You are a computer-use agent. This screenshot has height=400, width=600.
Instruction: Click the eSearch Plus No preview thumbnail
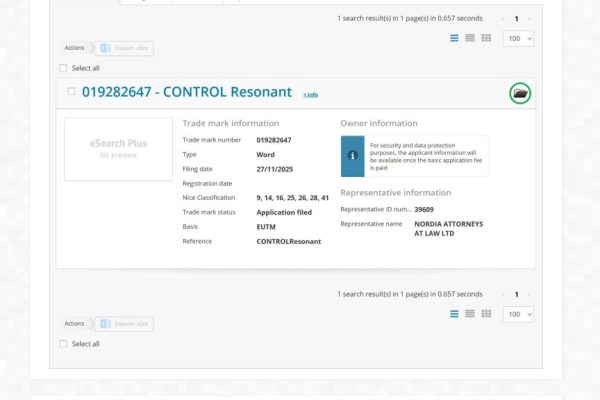point(118,149)
